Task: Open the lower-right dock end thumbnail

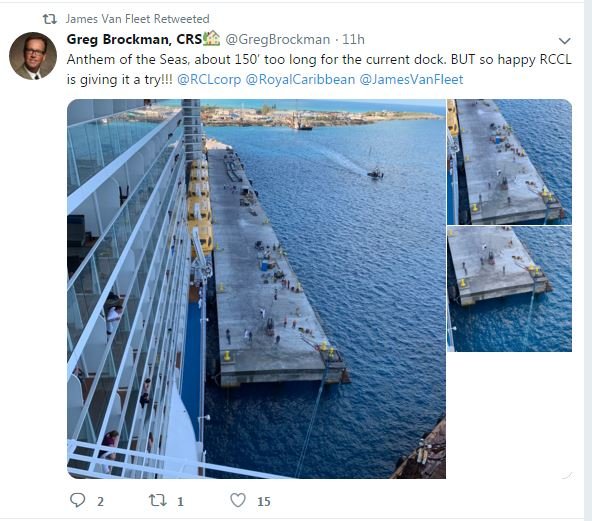Action: point(509,289)
